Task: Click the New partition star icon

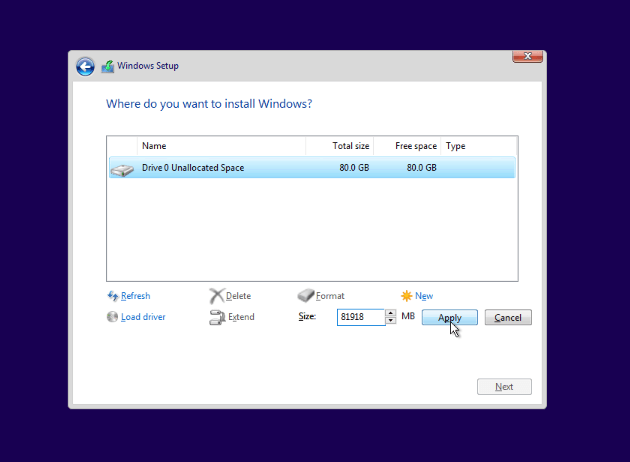Action: click(x=406, y=296)
